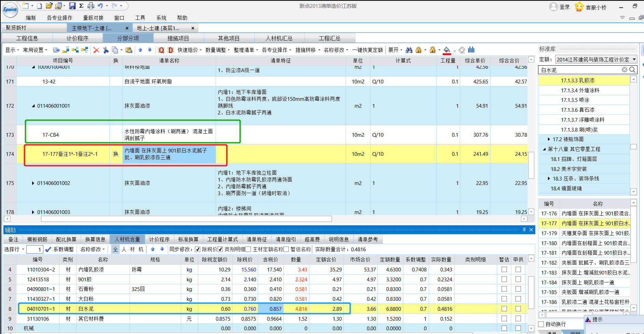Click the save floppy disk icon
644x334 pixels.
pyautogui.click(x=72, y=6)
